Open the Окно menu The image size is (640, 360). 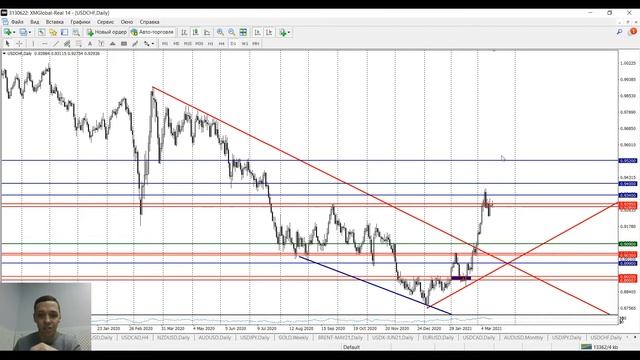[x=127, y=22]
